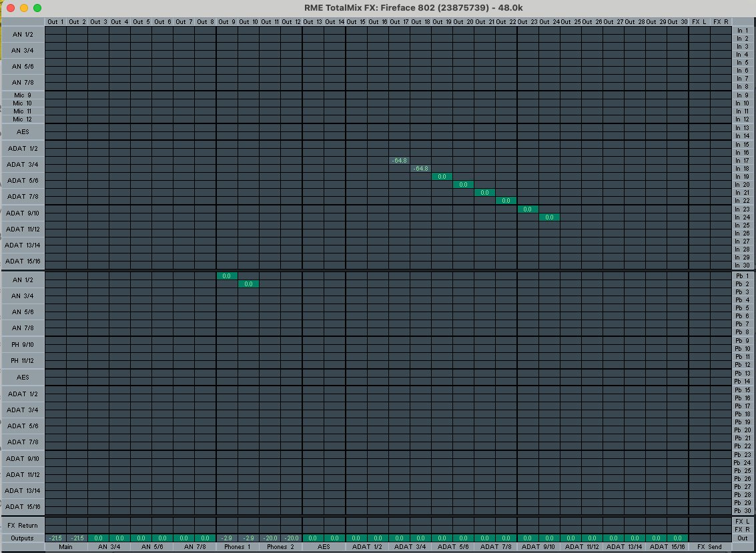Screen dimensions: 756x553
Task: Select hardware input AN 1/2 label above Mic 9
Action: coord(23,34)
